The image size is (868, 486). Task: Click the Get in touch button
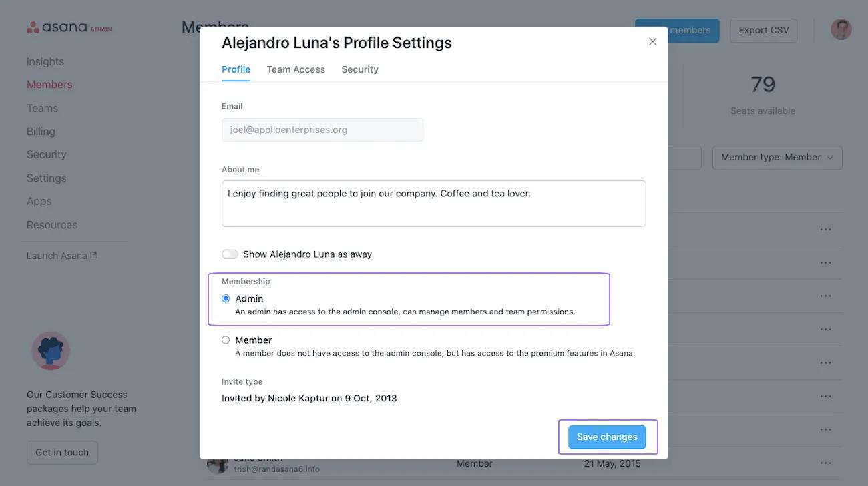pos(62,452)
